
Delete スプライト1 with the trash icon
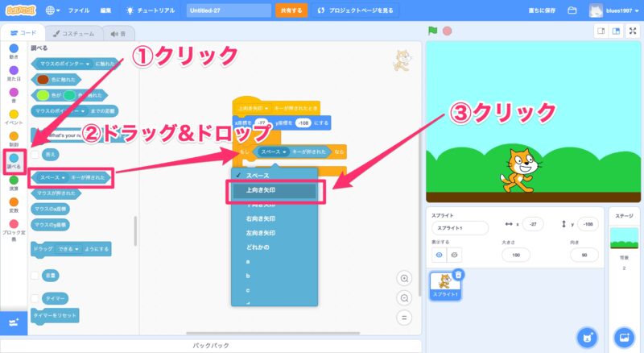pyautogui.click(x=458, y=275)
